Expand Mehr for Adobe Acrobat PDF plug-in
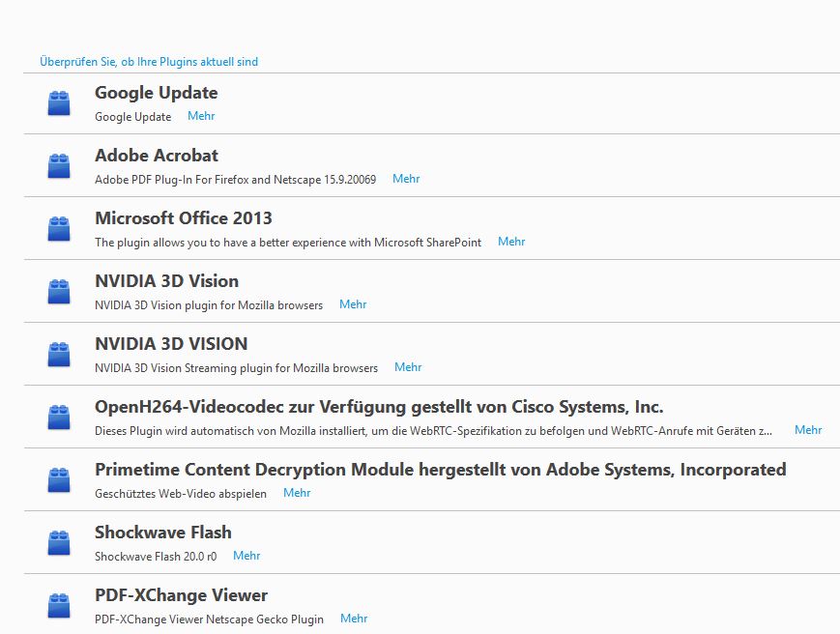Image resolution: width=840 pixels, height=634 pixels. coord(406,179)
